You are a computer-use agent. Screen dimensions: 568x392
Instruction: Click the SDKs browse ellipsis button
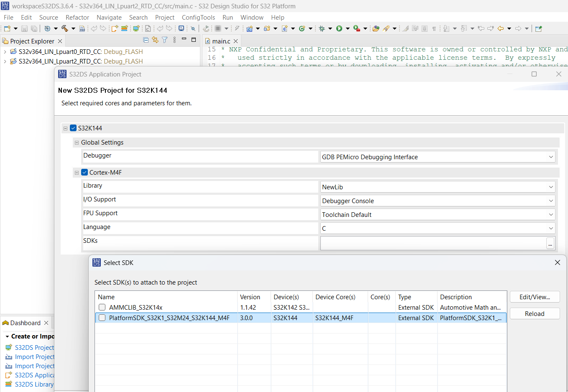550,243
